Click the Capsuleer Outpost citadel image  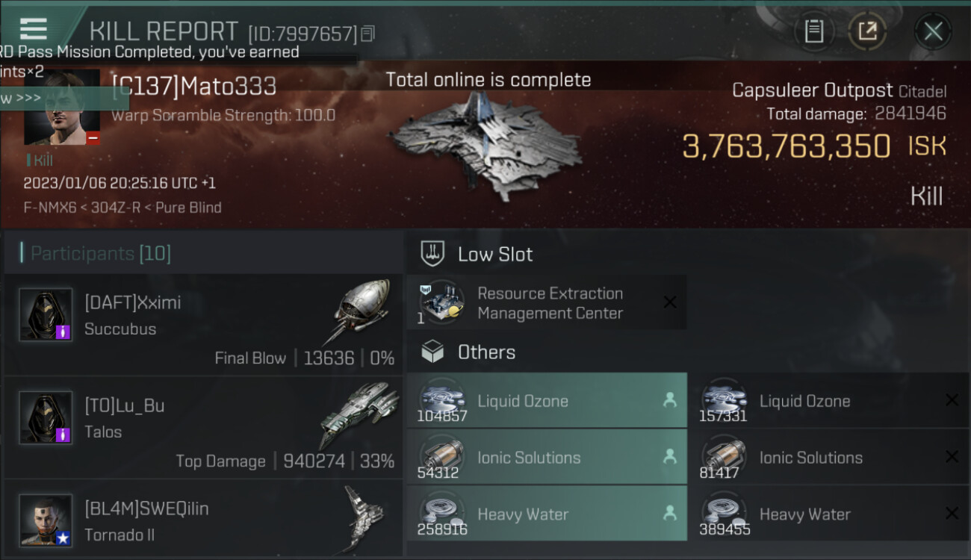click(x=485, y=146)
